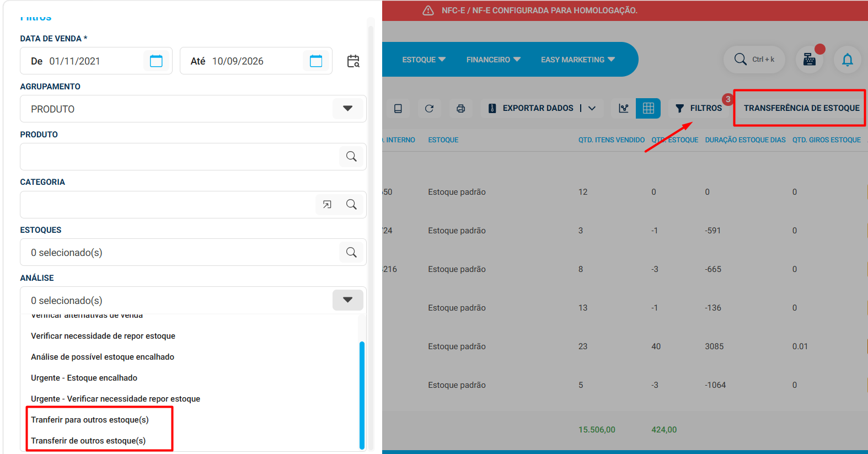Open the 'De' start date calendar picker
This screenshot has width=868, height=454.
coord(156,61)
